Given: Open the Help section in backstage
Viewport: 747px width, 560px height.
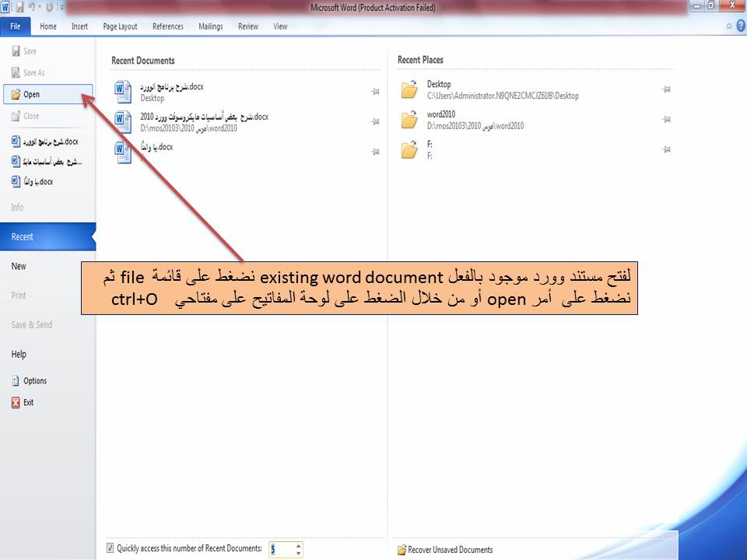Looking at the screenshot, I should point(19,355).
